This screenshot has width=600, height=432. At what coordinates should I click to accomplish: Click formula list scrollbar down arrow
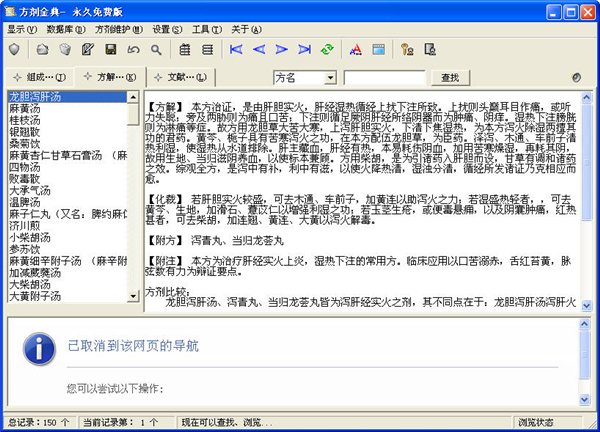133,296
